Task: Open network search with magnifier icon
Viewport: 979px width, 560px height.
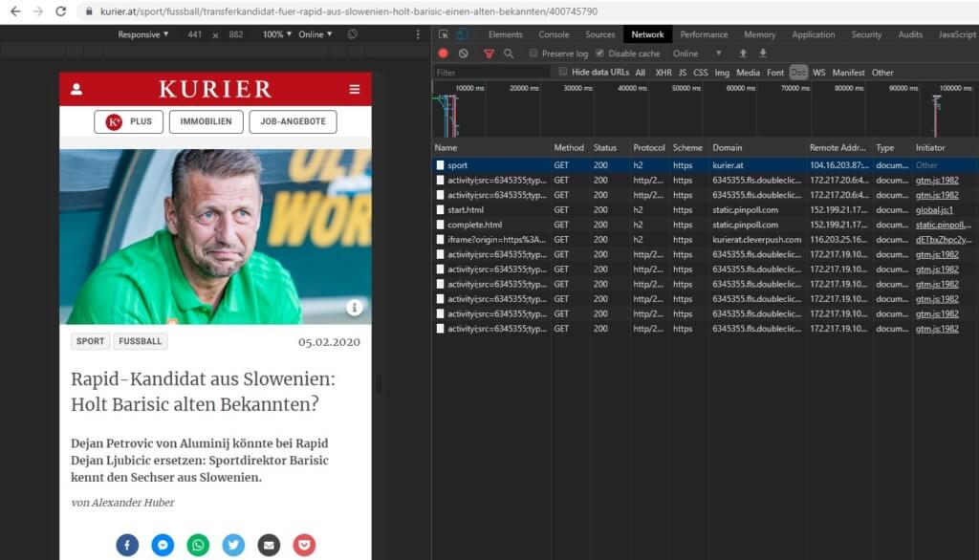Action: click(x=509, y=54)
